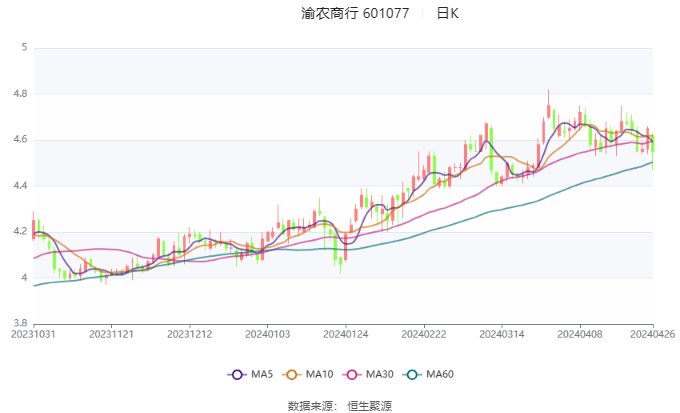Click the 20240314 date axis label
Image resolution: width=680 pixels, height=413 pixels.
click(x=502, y=334)
